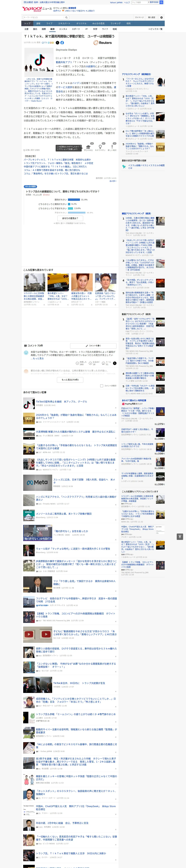Viewport: 186px width, 868px height.
Task: Click the ログイン link
Action: point(57,11)
